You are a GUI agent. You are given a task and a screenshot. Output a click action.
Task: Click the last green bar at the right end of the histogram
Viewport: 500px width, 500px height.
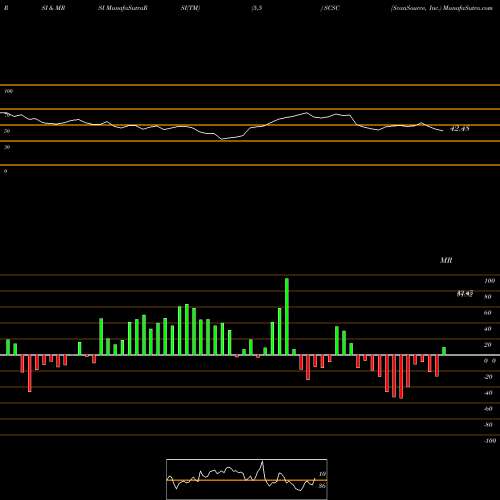click(x=444, y=351)
